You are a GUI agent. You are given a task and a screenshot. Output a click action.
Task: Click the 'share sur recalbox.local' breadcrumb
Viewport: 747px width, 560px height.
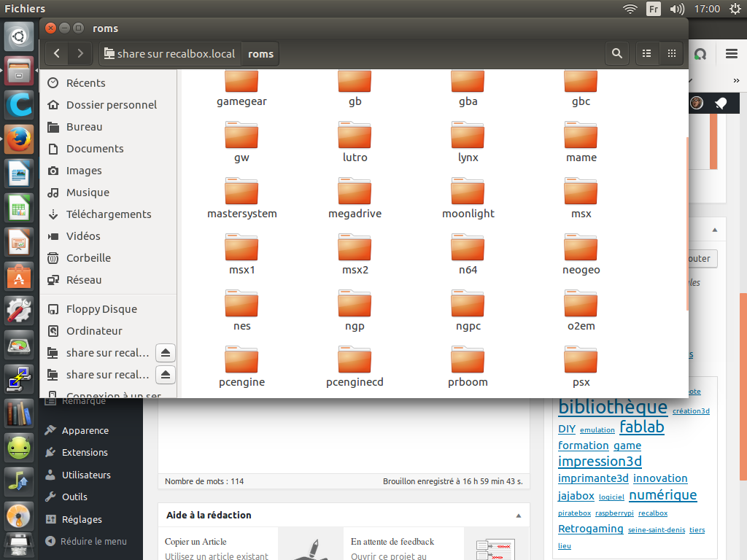pyautogui.click(x=169, y=54)
